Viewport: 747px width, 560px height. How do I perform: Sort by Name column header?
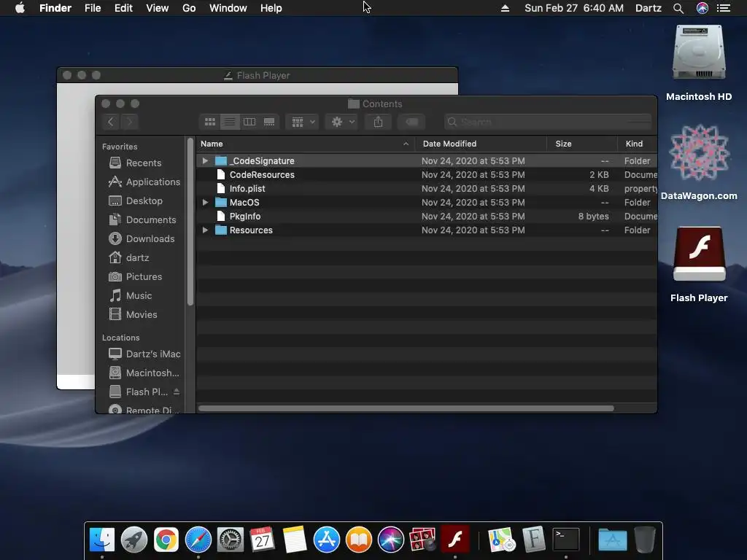pyautogui.click(x=305, y=144)
